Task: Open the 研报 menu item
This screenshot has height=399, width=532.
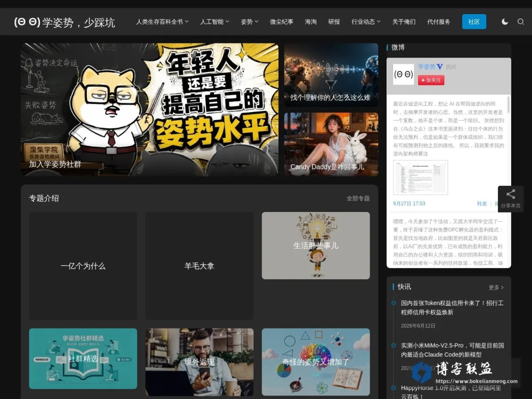Action: tap(334, 22)
